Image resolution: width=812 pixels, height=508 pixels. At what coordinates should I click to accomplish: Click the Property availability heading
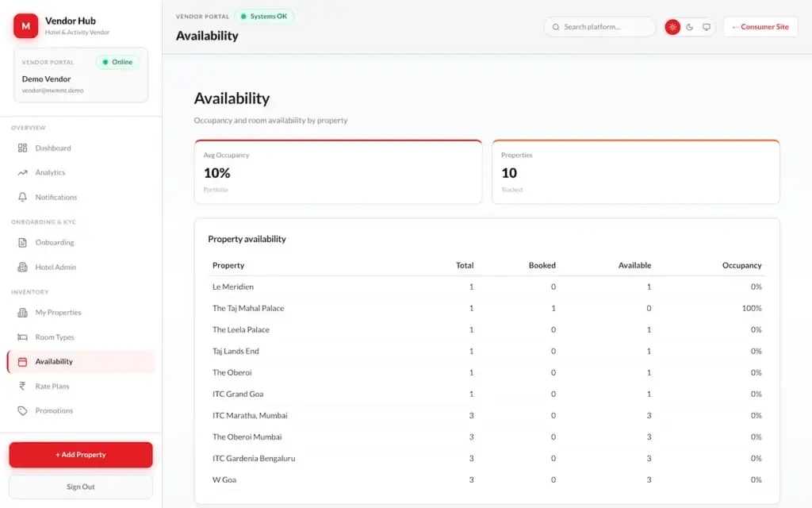click(247, 239)
